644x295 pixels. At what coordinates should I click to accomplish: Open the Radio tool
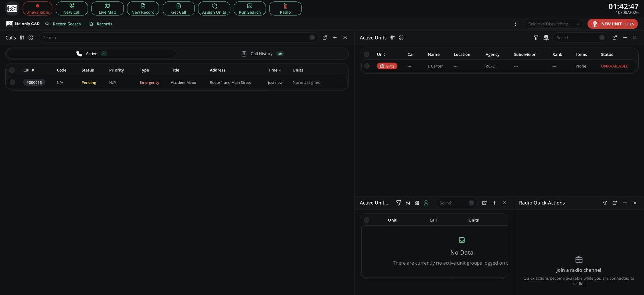(285, 8)
